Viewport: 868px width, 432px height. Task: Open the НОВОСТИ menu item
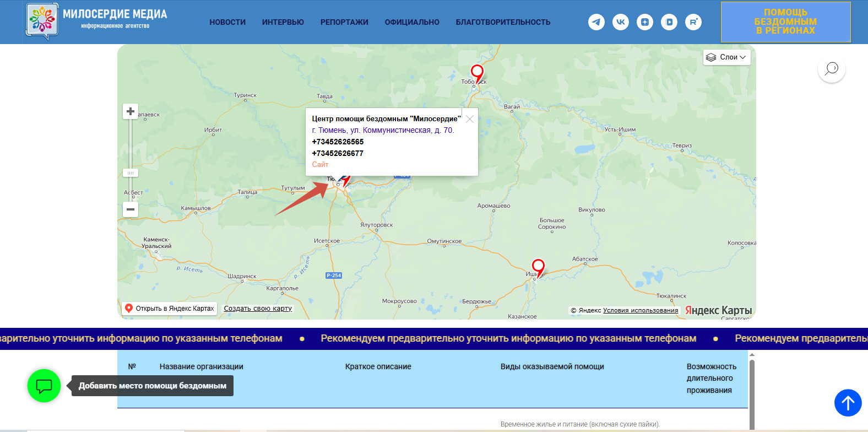tap(227, 23)
